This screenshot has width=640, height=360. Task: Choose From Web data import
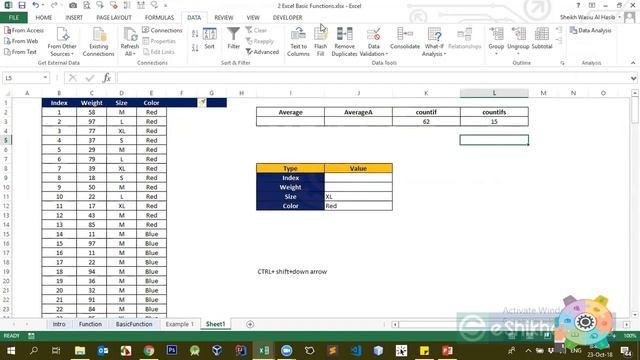pyautogui.click(x=21, y=41)
